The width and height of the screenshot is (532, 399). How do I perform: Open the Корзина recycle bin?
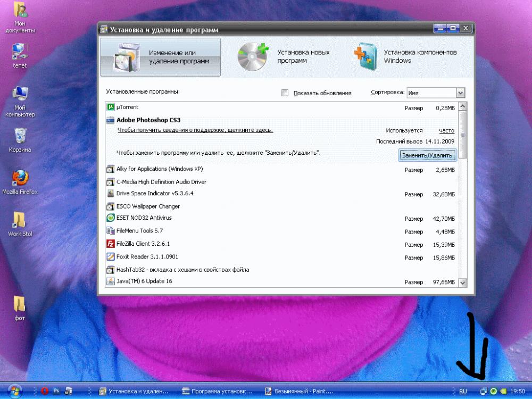(x=20, y=140)
